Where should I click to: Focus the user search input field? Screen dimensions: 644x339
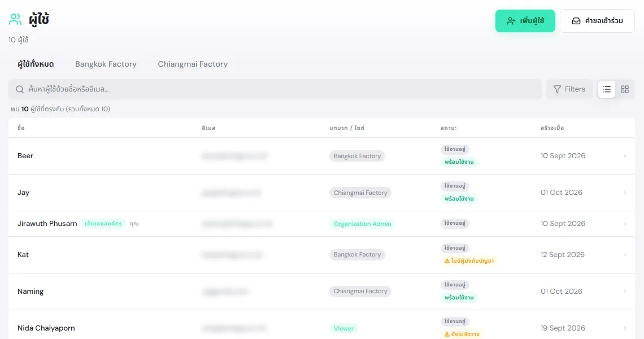(275, 89)
